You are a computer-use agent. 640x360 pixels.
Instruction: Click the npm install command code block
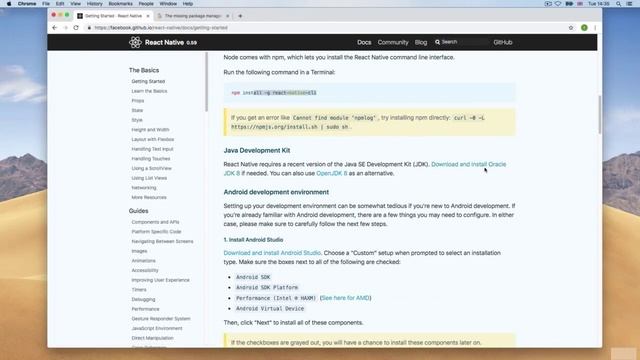(x=369, y=93)
